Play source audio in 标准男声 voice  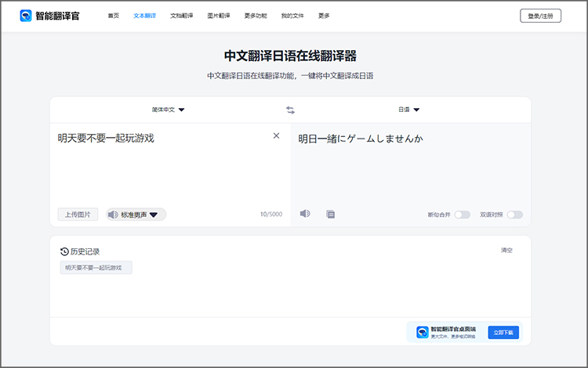(x=114, y=215)
